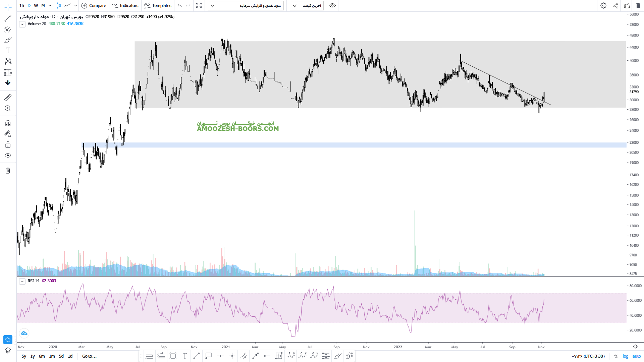
Task: Delete drawings with the trash icon
Action: point(8,171)
